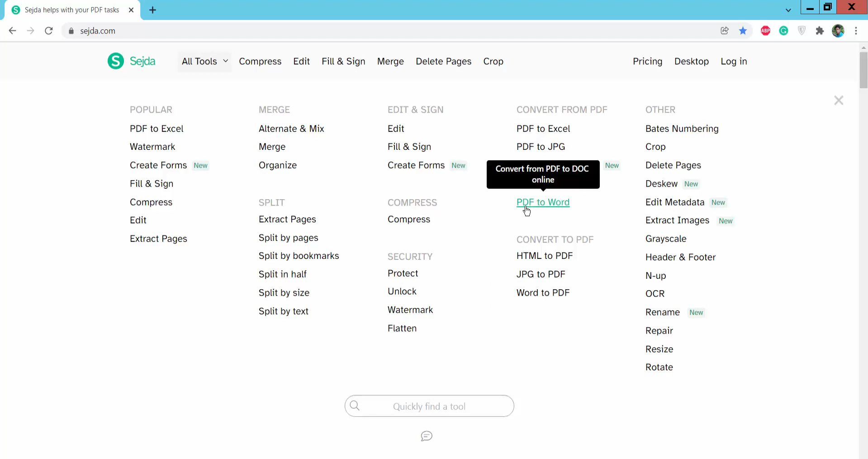Viewport: 868px width, 459px height.
Task: Open the N-up tool
Action: pyautogui.click(x=655, y=276)
